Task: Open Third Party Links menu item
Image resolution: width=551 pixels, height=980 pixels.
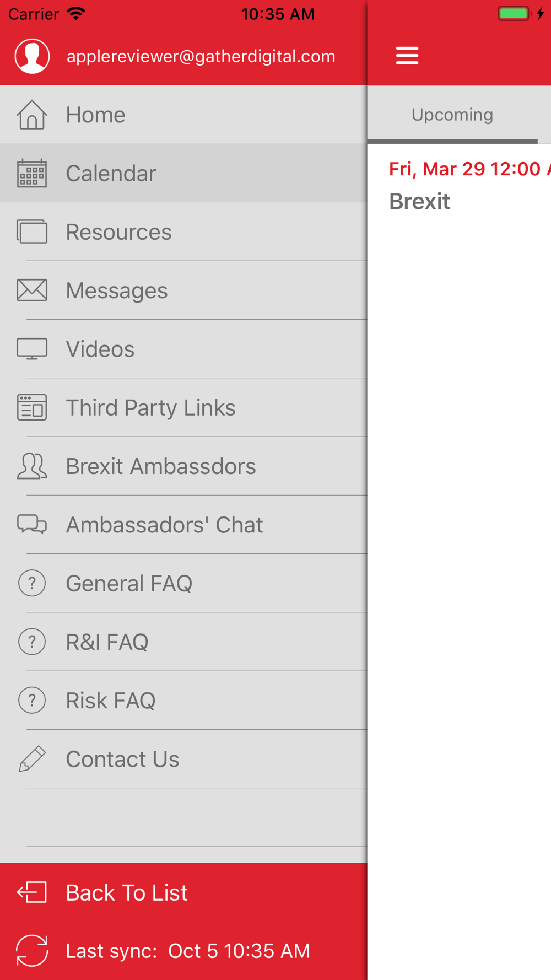Action: click(x=150, y=408)
